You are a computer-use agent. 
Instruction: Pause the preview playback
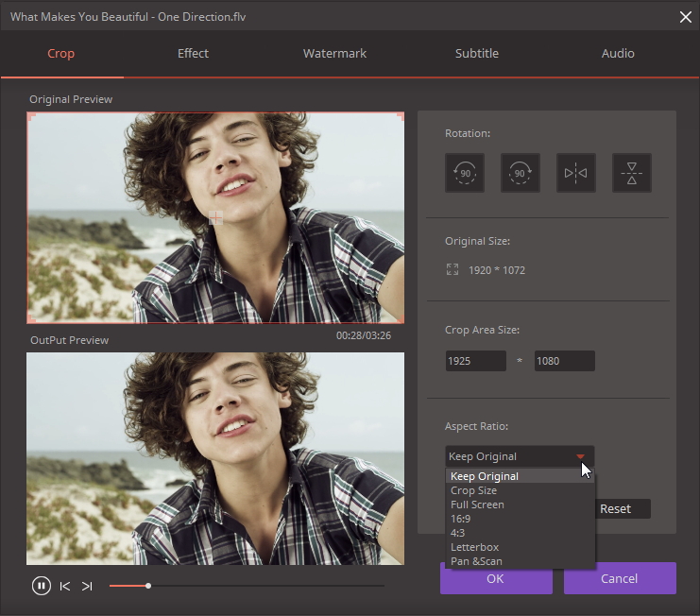click(41, 586)
